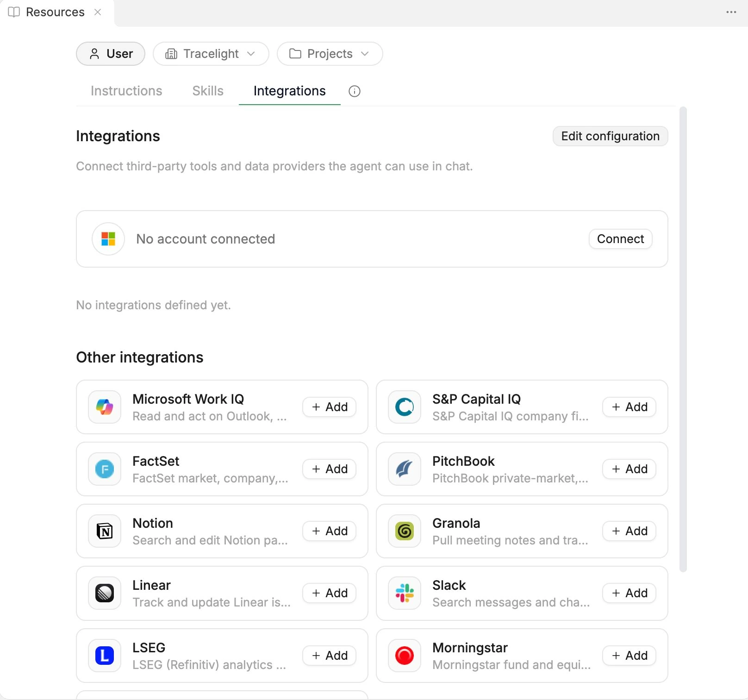Open the three-dot more options menu
The width and height of the screenshot is (748, 700).
pos(731,12)
